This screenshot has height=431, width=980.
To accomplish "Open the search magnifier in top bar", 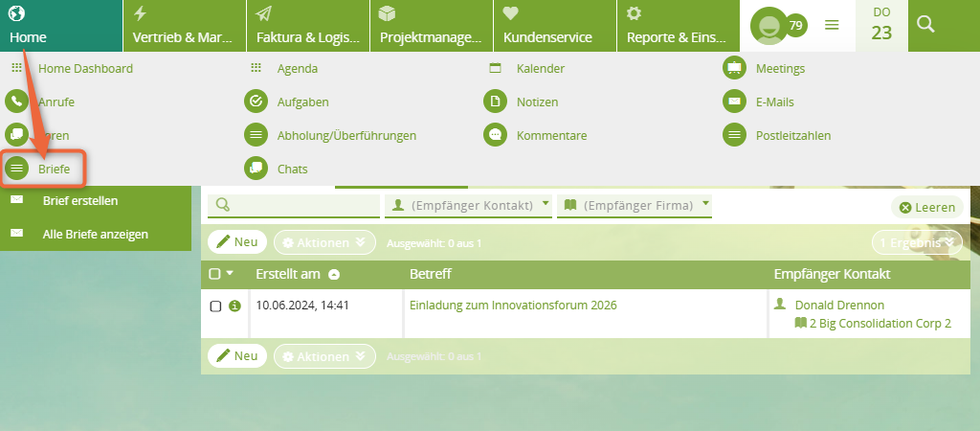I will [x=925, y=25].
